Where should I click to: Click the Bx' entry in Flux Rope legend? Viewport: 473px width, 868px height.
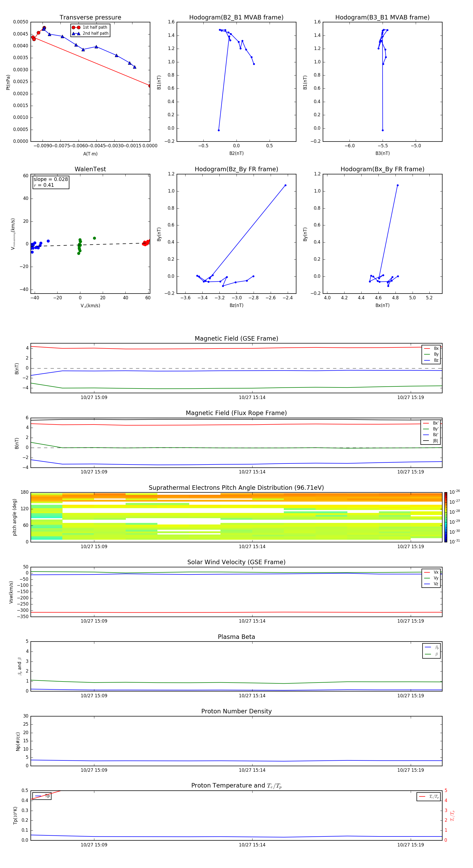431,423
